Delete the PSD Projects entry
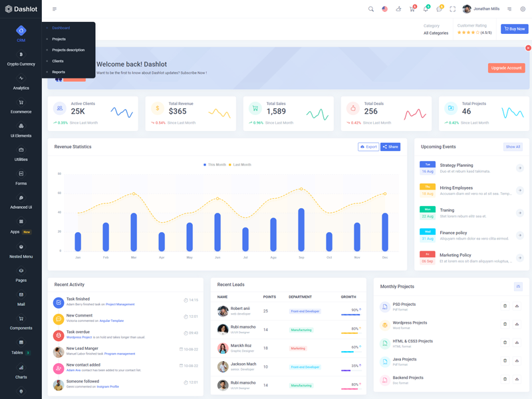The image size is (532, 399). pyautogui.click(x=505, y=306)
